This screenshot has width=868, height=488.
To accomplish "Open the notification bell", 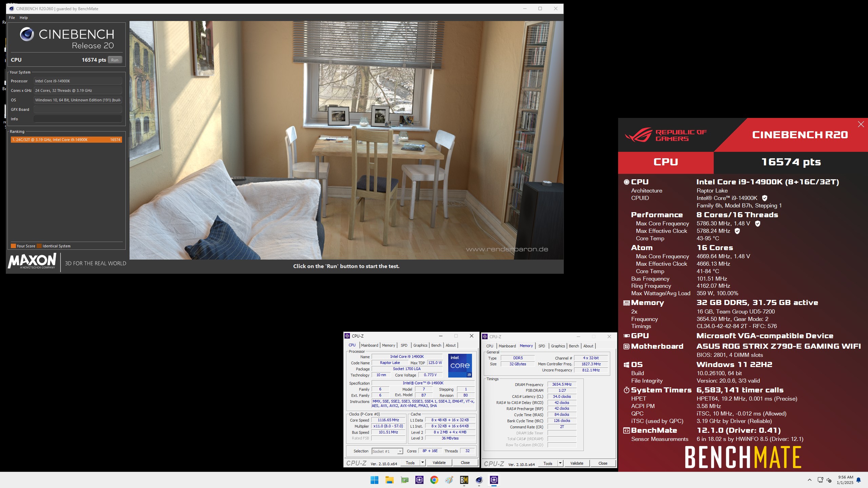I will point(859,480).
